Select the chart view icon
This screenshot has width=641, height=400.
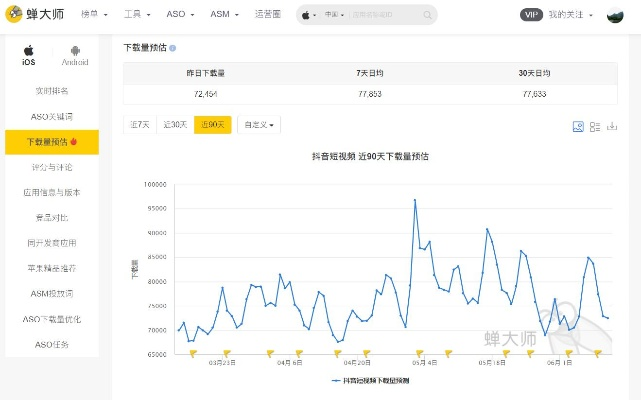click(578, 126)
